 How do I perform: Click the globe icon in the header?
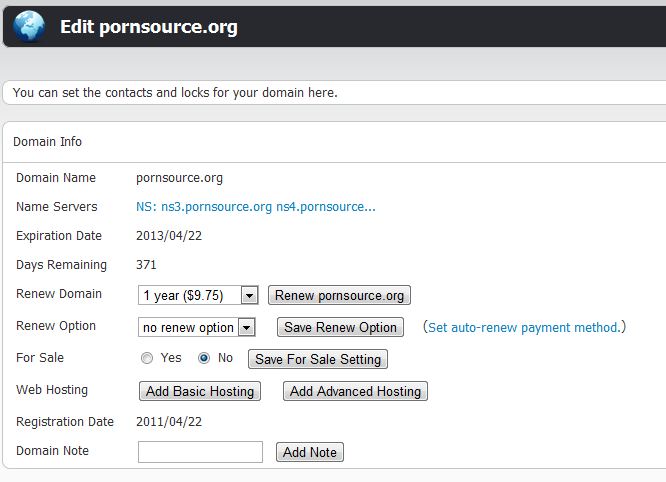click(31, 26)
